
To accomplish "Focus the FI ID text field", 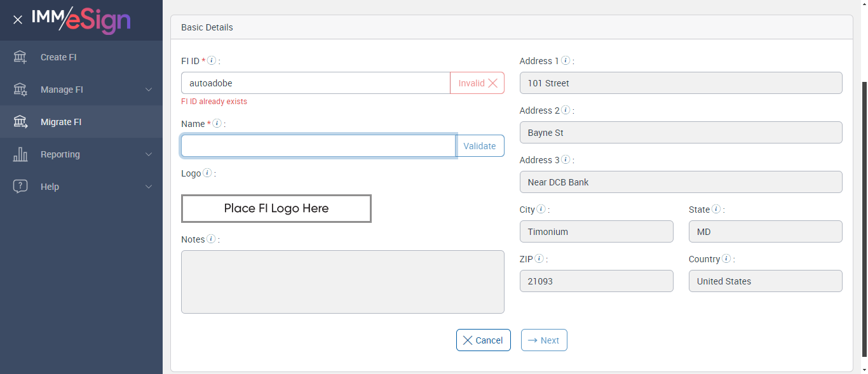I will point(315,83).
